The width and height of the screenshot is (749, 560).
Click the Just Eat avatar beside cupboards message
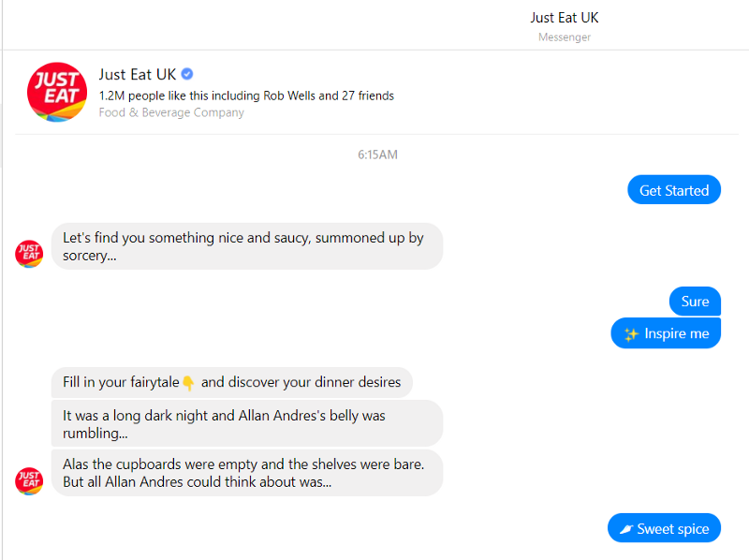pos(28,480)
